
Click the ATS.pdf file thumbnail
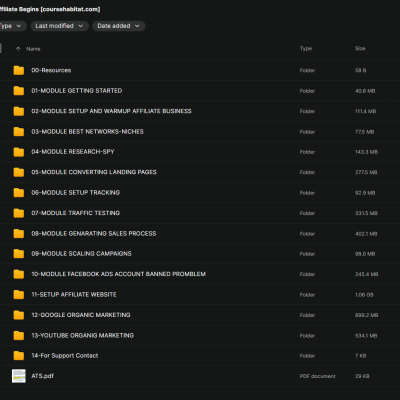[x=19, y=376]
